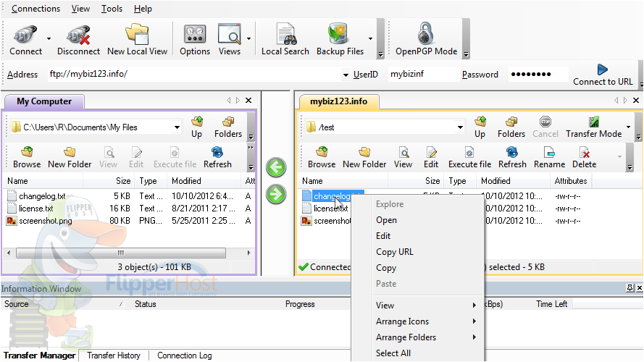Click the remote Rename icon
644x362 pixels.
tap(549, 152)
